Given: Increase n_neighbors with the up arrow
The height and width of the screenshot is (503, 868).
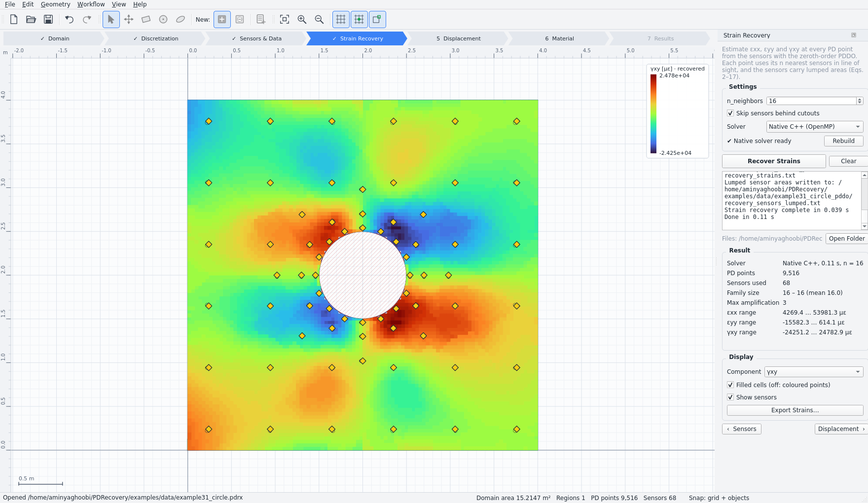Looking at the screenshot, I should point(860,99).
